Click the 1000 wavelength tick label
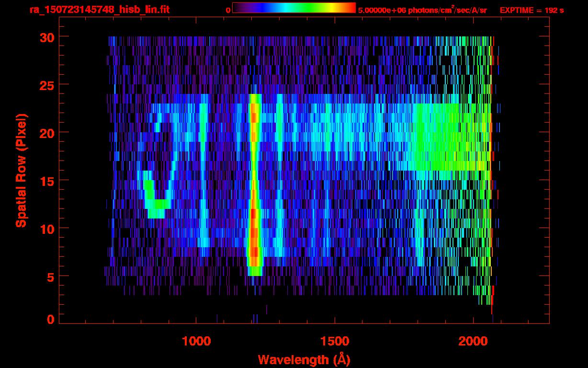Viewport: 588px width, 368px height. click(196, 341)
